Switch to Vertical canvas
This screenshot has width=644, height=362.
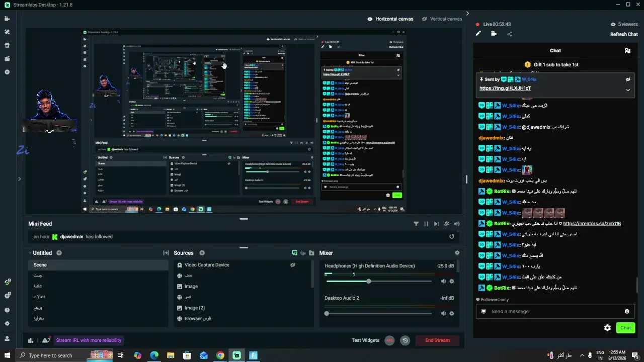pos(442,19)
